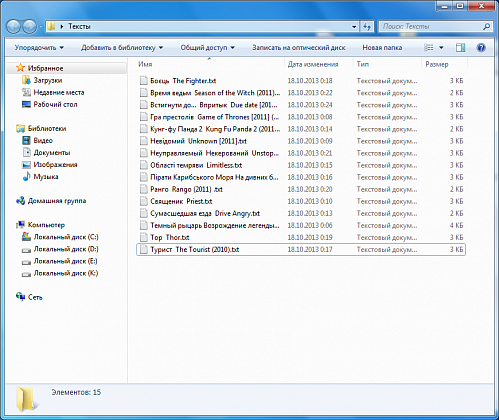Screen dimensions: 499x420
Task: Click the change view icon in the toolbar
Action: point(429,48)
